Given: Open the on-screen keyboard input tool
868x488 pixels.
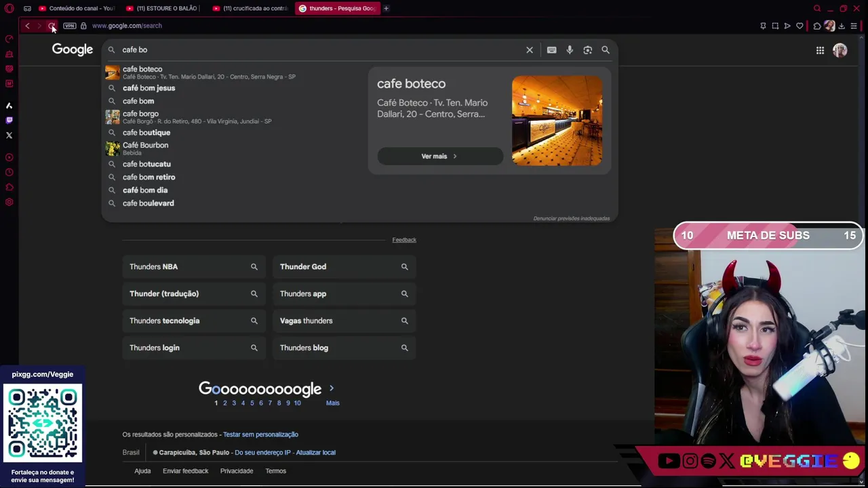Looking at the screenshot, I should 552,49.
